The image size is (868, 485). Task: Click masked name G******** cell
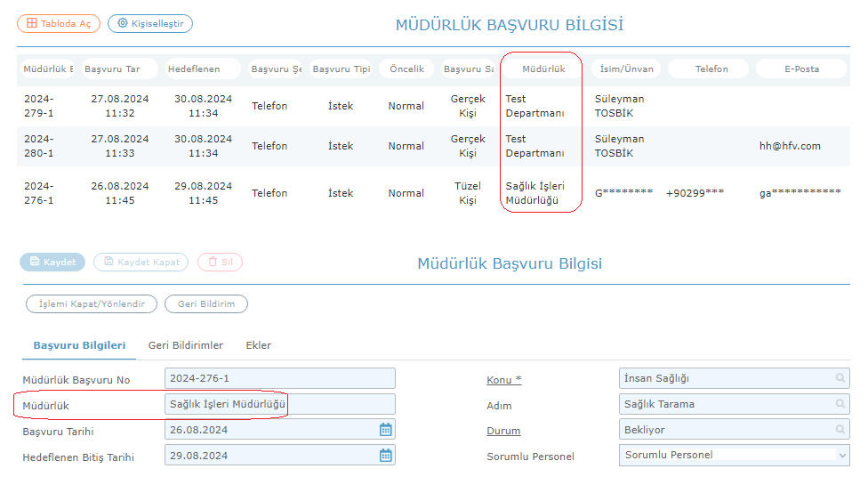623,193
